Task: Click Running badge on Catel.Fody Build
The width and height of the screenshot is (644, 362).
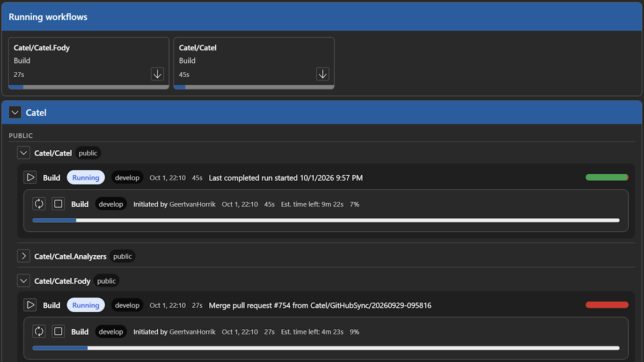Action: [x=86, y=305]
